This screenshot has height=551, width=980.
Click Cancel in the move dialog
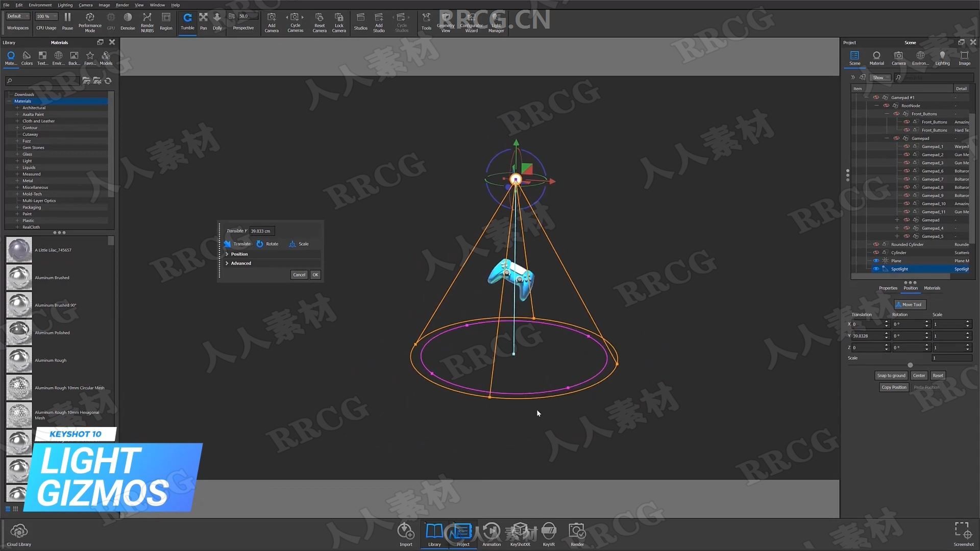[x=299, y=274]
